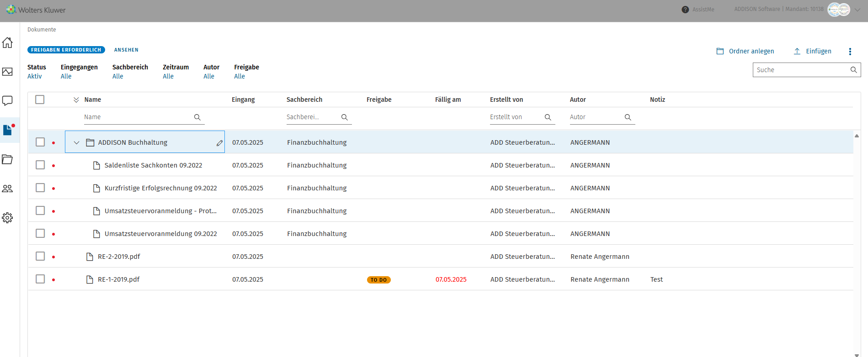Click the edit pencil on ADDISON Buchhaltung

click(x=219, y=143)
